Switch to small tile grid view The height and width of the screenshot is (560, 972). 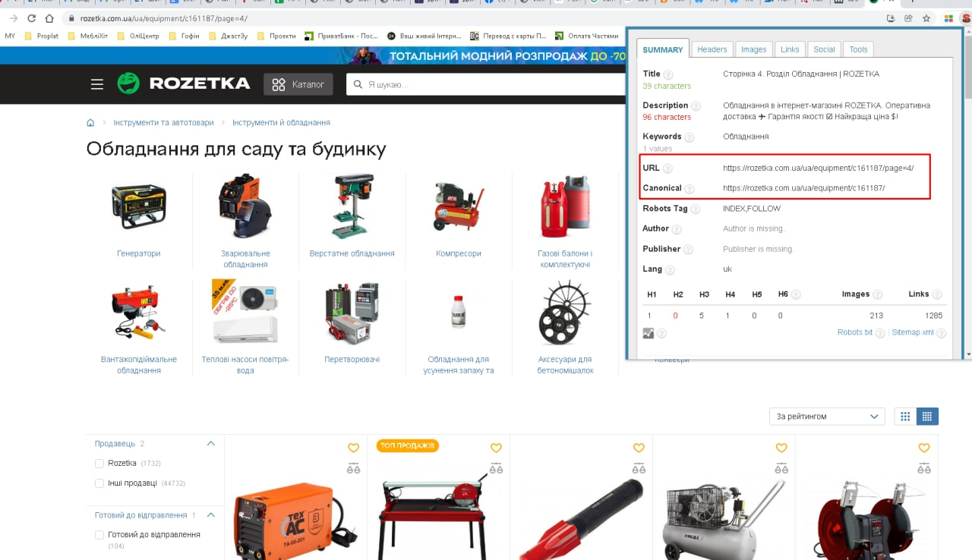click(927, 416)
